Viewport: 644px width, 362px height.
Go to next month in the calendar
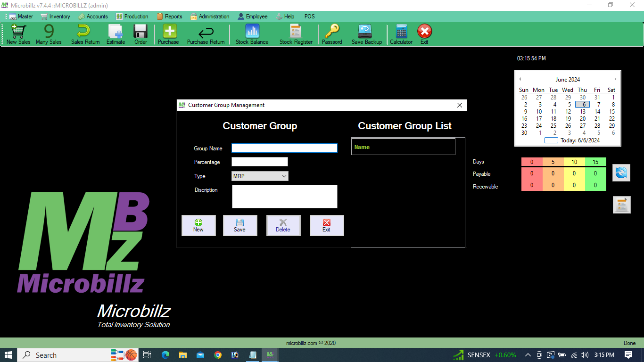tap(615, 79)
